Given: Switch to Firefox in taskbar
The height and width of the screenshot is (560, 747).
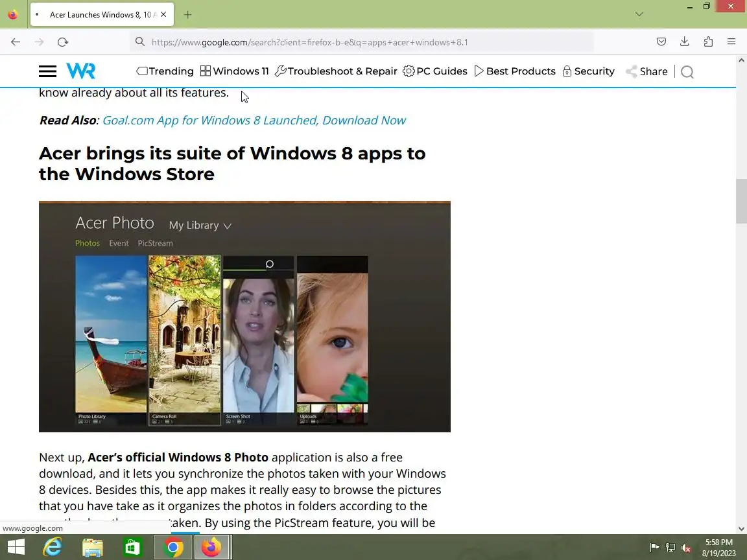Looking at the screenshot, I should click(x=213, y=547).
